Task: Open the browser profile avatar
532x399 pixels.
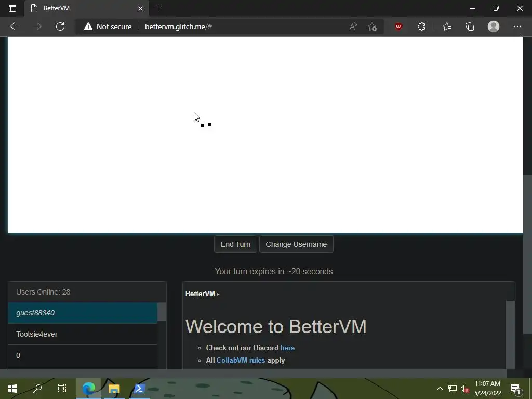Action: (494, 26)
